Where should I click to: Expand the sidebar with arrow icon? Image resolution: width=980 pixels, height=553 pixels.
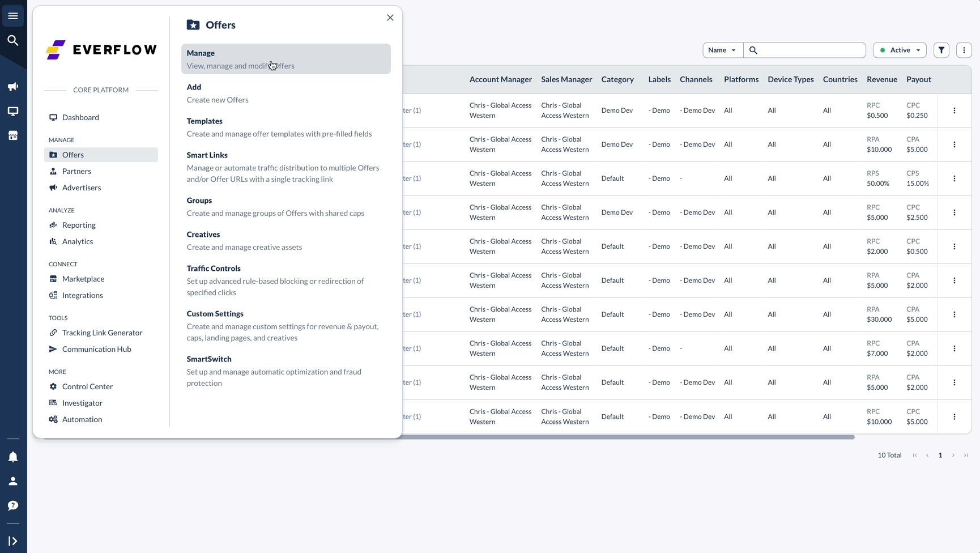(13, 541)
